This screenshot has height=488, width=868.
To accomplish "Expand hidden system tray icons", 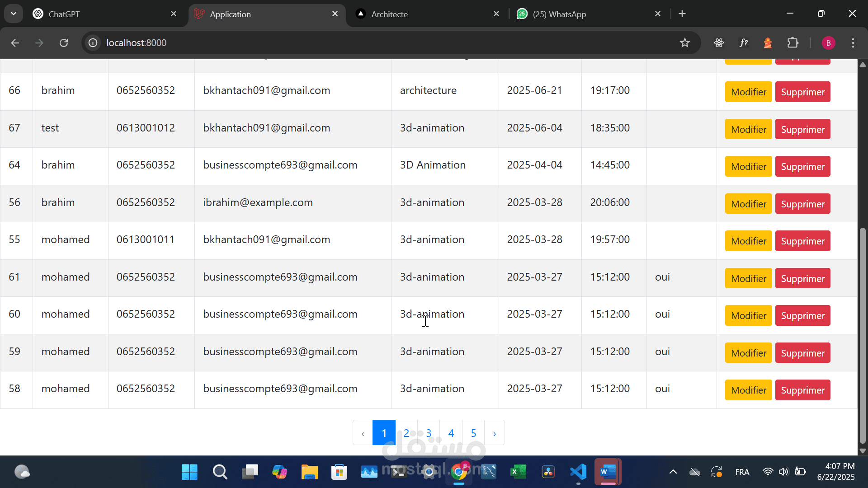I will pos(673,472).
